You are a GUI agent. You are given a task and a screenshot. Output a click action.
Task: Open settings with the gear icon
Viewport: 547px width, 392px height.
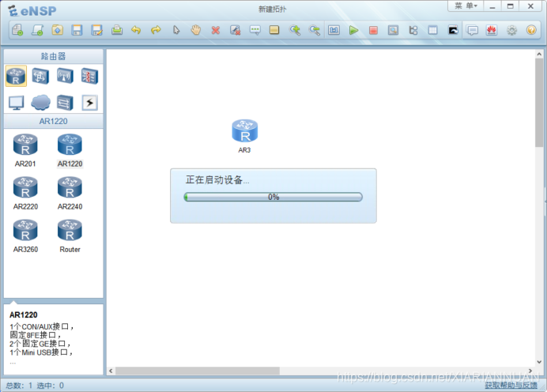coord(511,30)
